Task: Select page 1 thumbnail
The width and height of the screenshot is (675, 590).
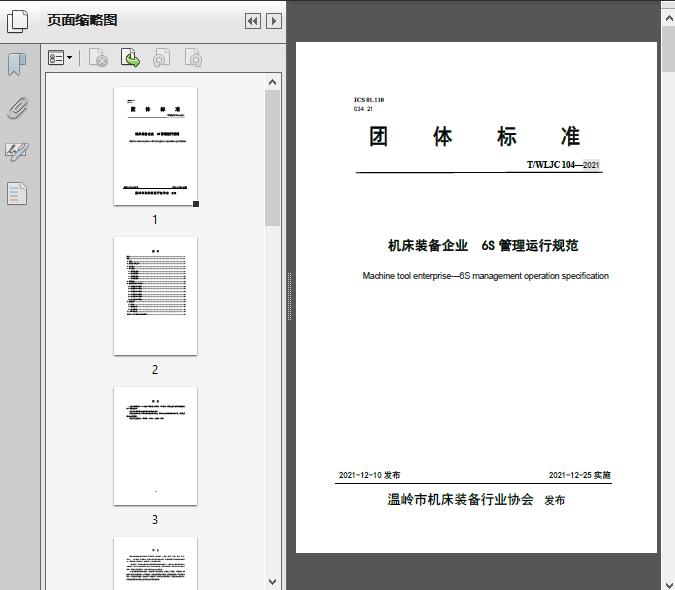Action: point(155,146)
